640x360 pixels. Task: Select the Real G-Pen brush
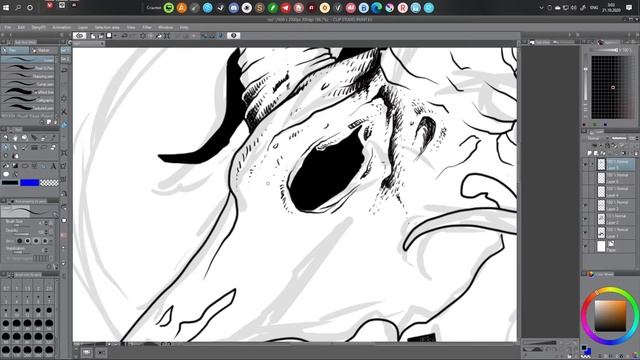click(28, 68)
